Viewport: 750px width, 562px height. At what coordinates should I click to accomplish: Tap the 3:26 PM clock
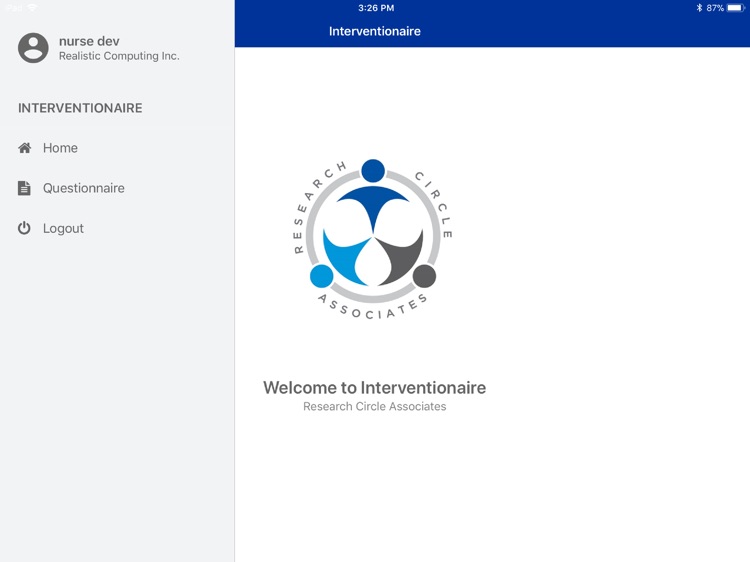tap(376, 8)
